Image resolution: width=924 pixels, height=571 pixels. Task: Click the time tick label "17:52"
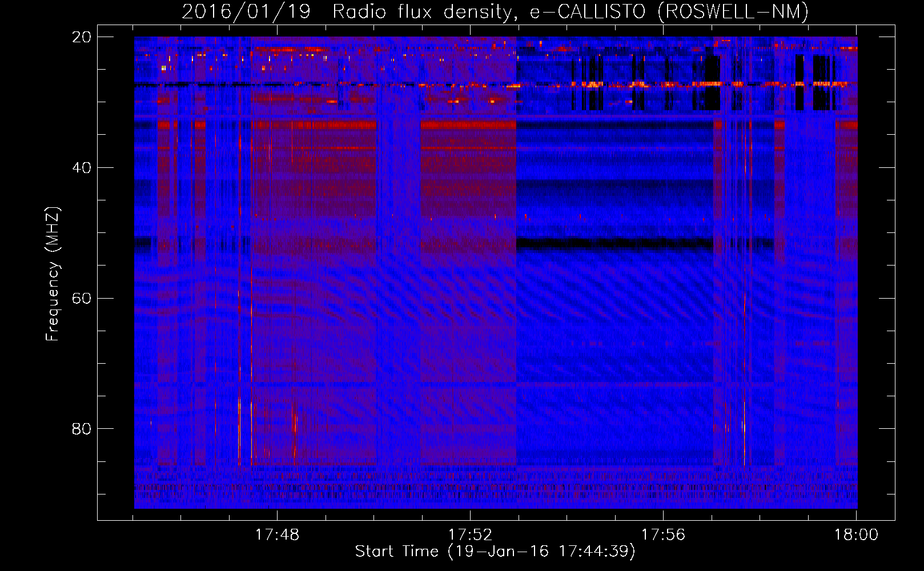pyautogui.click(x=470, y=535)
